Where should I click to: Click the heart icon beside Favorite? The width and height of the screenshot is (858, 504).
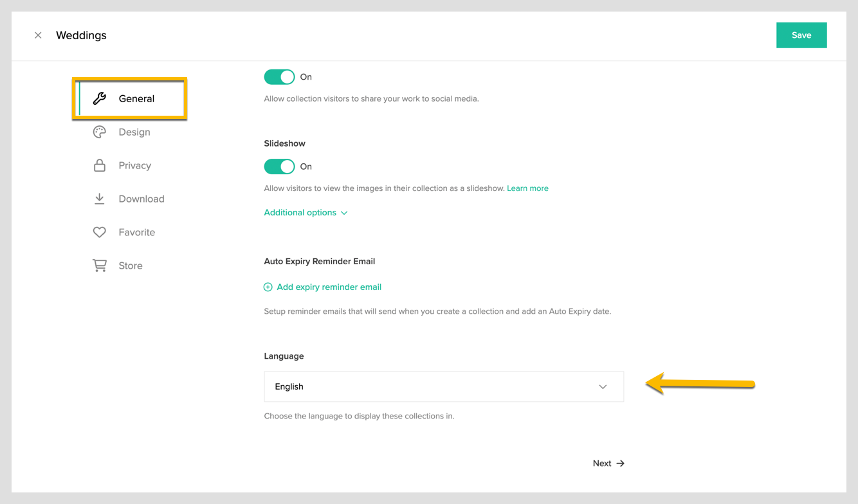(x=99, y=232)
